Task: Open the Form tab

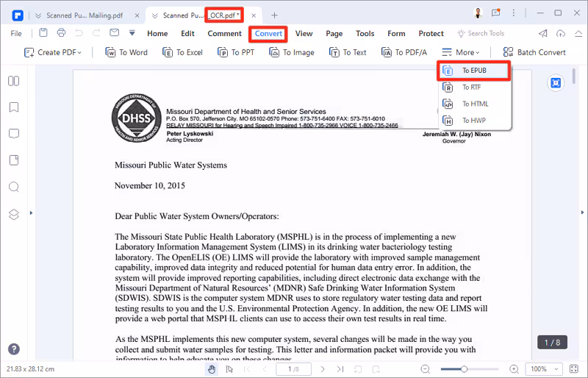Action: (x=396, y=33)
